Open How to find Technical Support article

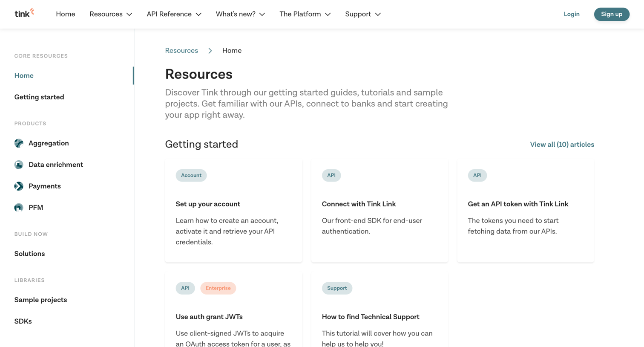coord(379,310)
